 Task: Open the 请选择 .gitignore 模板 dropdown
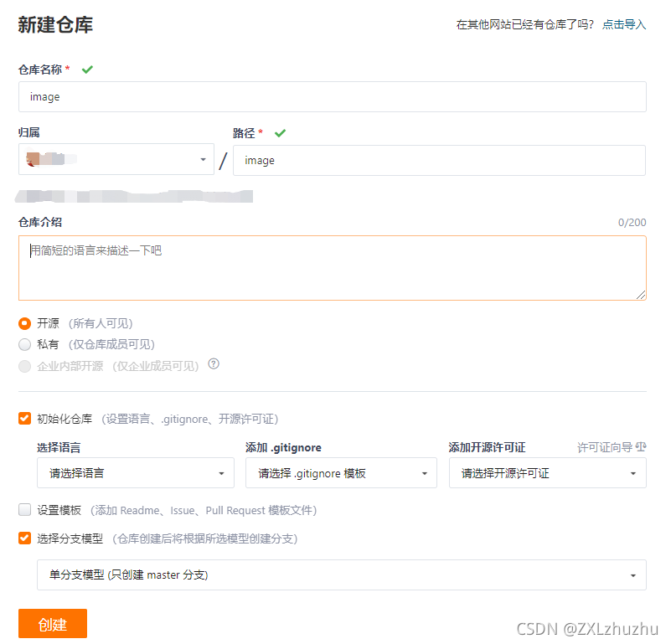pyautogui.click(x=341, y=473)
